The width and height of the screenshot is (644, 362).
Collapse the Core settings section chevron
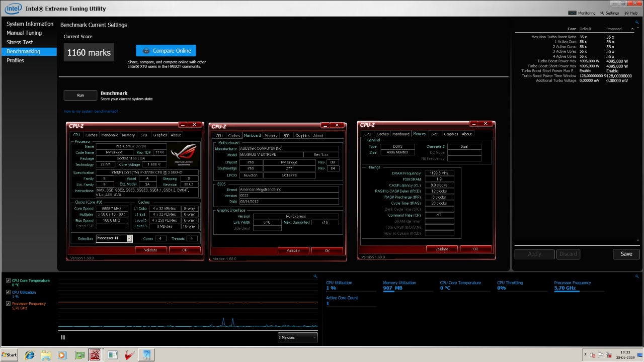click(x=632, y=29)
